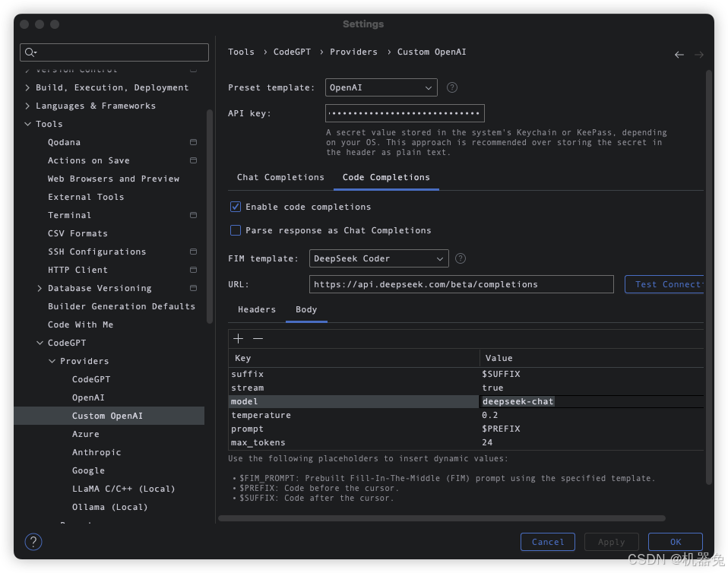Click the temperature value 0.2
The image size is (728, 573).
coord(489,415)
